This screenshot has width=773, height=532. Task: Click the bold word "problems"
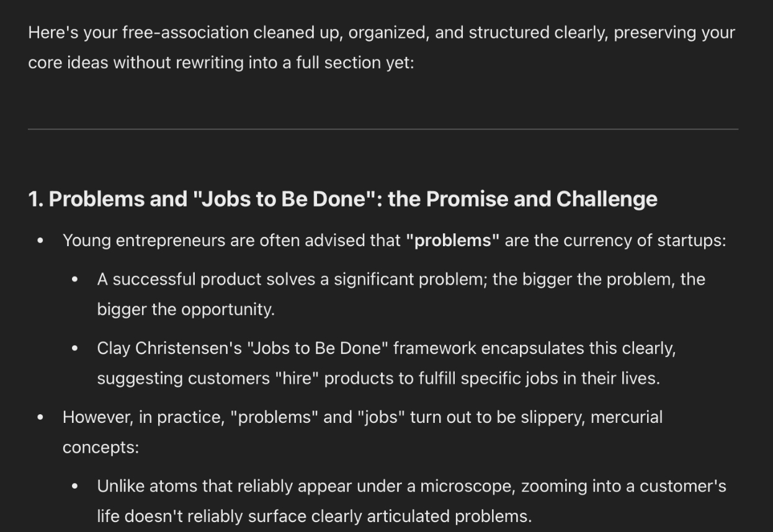(x=452, y=241)
